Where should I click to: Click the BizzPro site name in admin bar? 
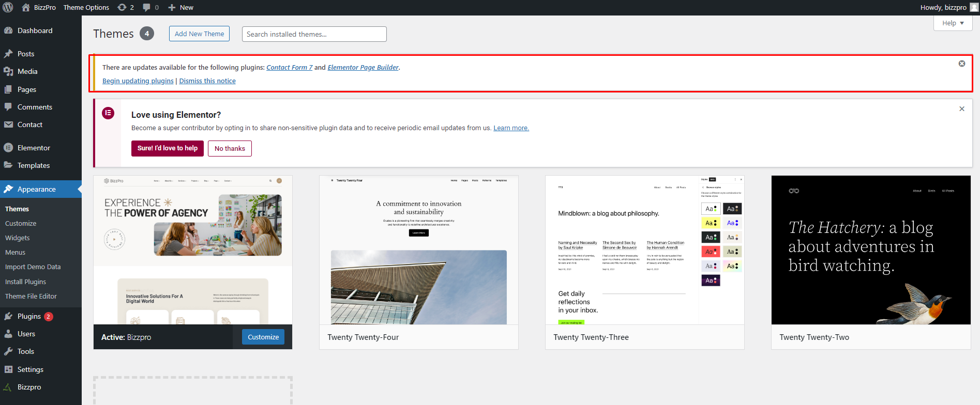(x=45, y=7)
